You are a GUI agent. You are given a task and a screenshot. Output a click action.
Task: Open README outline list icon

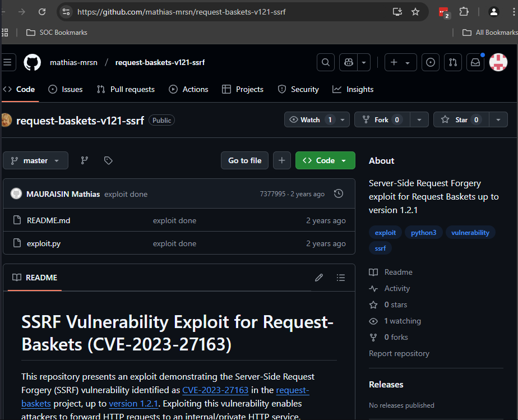pyautogui.click(x=340, y=278)
